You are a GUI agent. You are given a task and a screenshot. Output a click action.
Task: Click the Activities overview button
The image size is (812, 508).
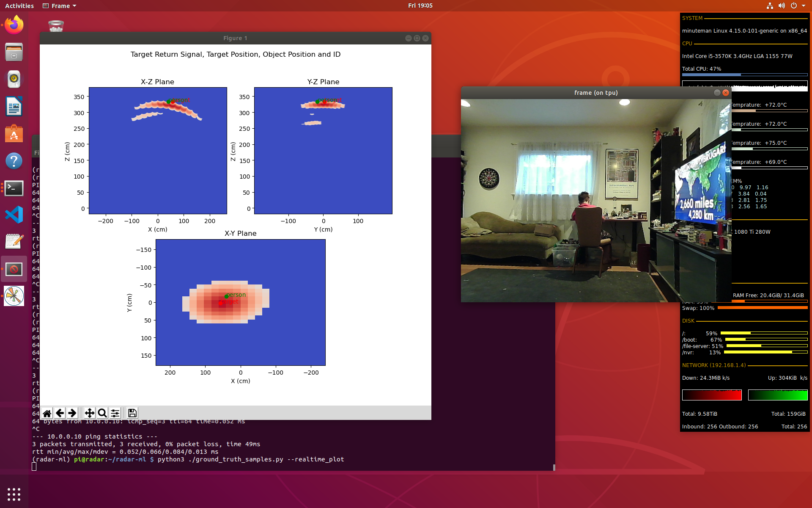point(19,6)
